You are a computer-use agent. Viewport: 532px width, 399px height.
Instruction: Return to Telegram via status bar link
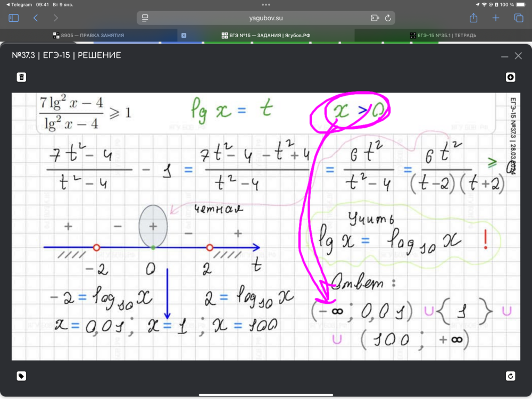(18, 4)
